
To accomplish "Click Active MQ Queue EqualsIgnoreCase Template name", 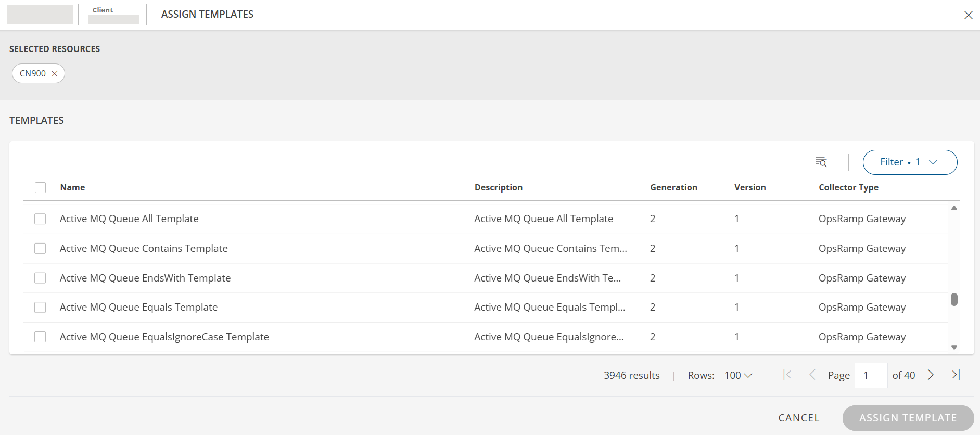I will (x=164, y=337).
